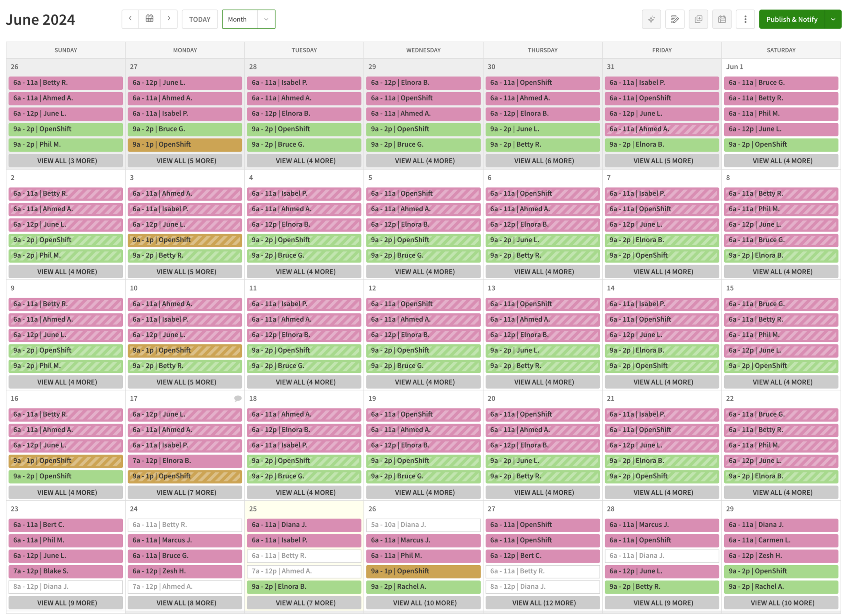Click the Publish & Notify button
This screenshot has height=616, width=847.
tap(792, 19)
